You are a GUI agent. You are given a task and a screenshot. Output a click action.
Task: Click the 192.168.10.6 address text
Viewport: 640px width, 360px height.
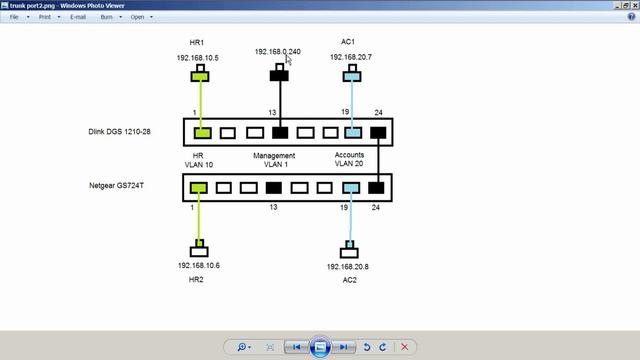(199, 265)
